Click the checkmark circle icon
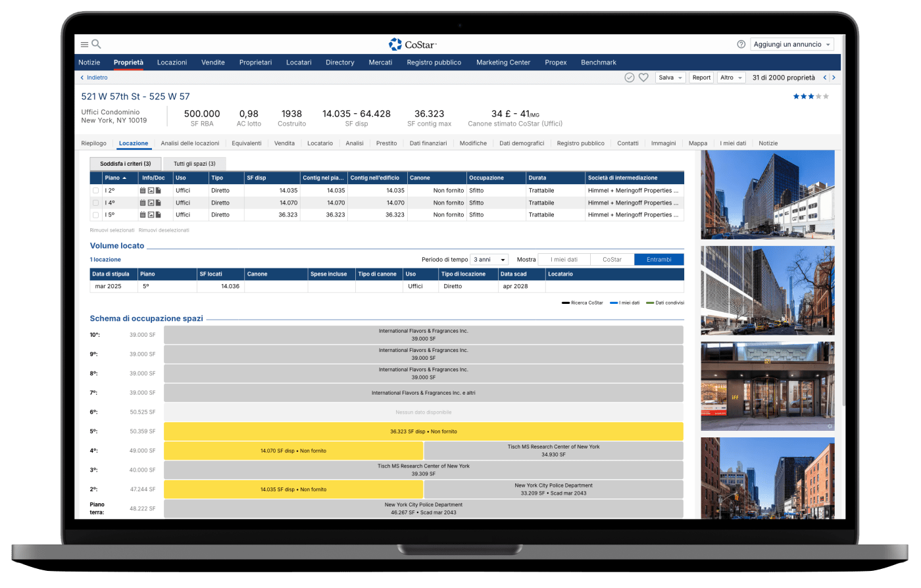This screenshot has height=588, width=921. pyautogui.click(x=629, y=78)
